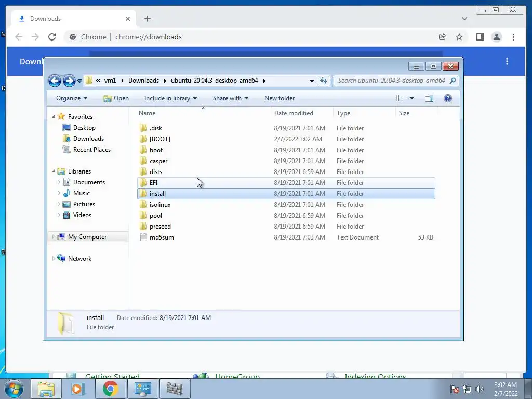Sort by Date modified column
This screenshot has width=532, height=399.
302,113
